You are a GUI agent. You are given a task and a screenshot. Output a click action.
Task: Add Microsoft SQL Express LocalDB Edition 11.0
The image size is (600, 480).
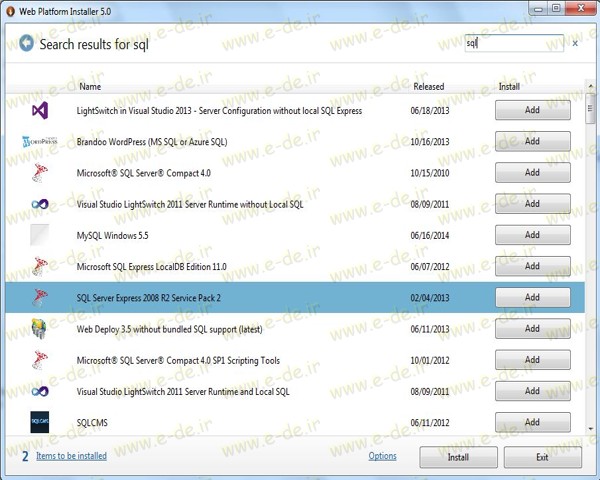(x=533, y=266)
